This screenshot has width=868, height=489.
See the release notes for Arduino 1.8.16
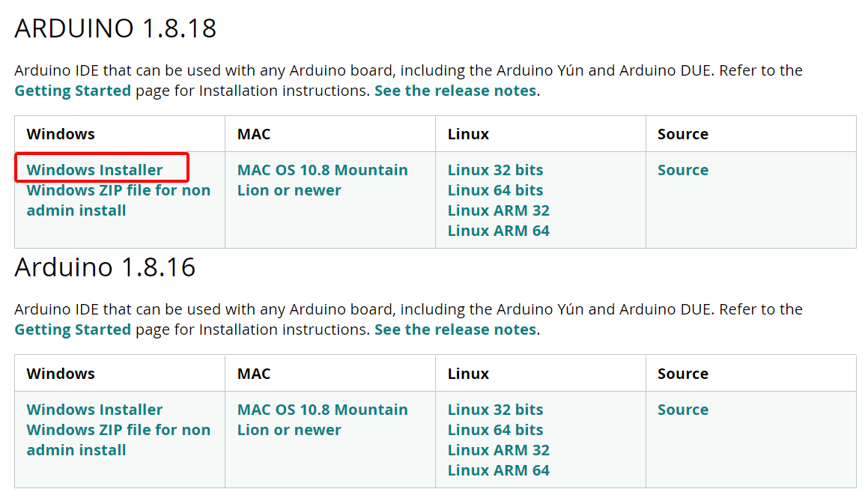point(455,329)
